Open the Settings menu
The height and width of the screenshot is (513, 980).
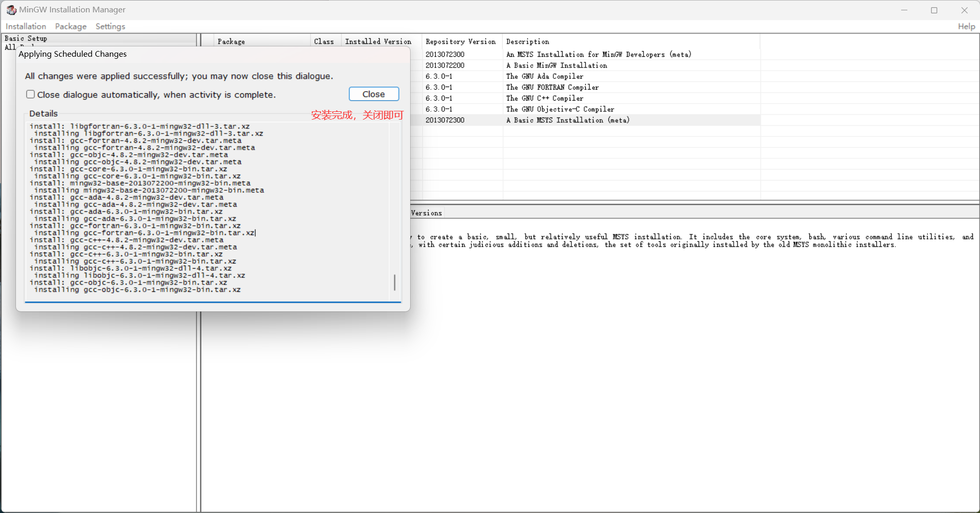click(x=110, y=26)
